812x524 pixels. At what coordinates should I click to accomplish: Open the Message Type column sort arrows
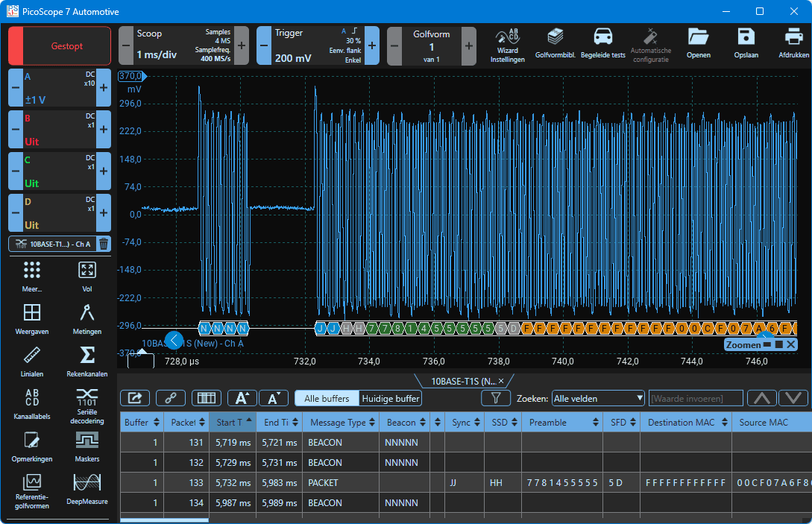tap(372, 423)
